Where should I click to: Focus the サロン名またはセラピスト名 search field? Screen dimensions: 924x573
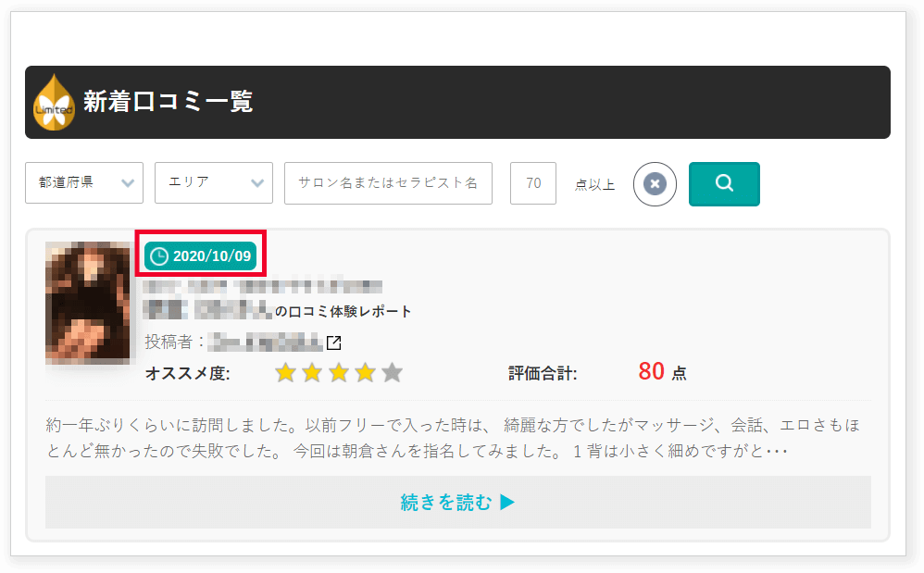click(388, 183)
